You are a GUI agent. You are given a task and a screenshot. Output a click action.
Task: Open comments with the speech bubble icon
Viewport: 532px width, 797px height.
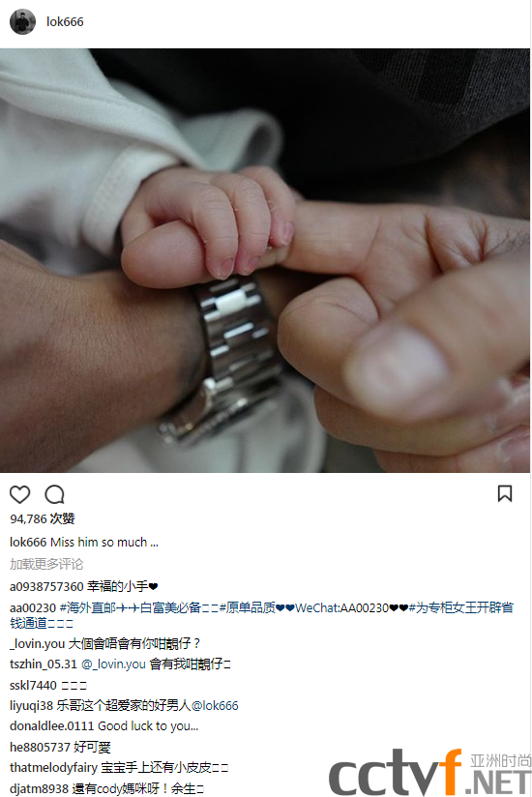(x=54, y=494)
